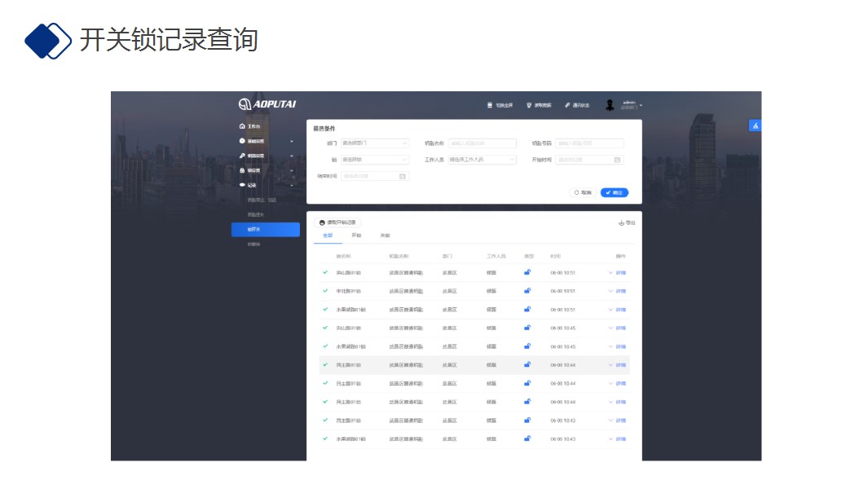Open 详情 link in 洪山路 10:45 row

tap(621, 328)
